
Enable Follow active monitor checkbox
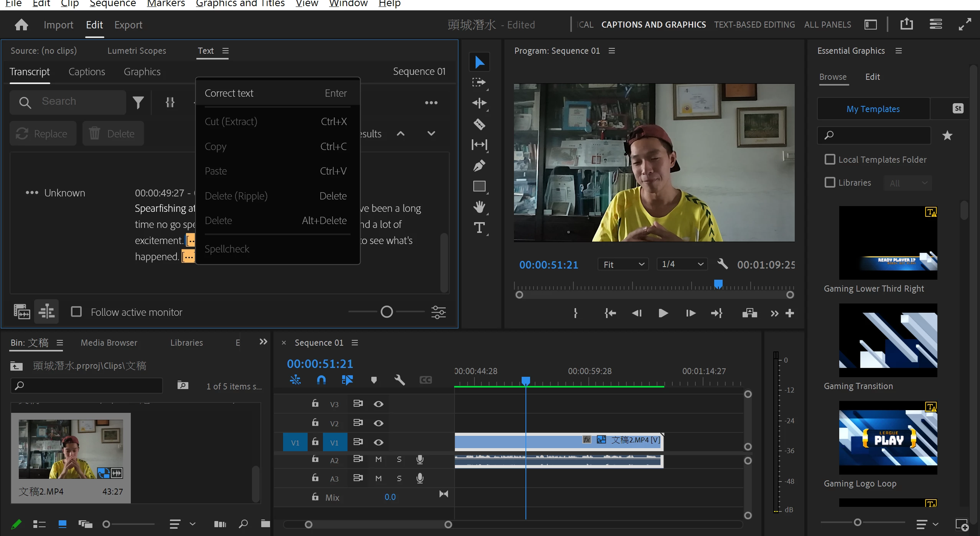tap(76, 312)
